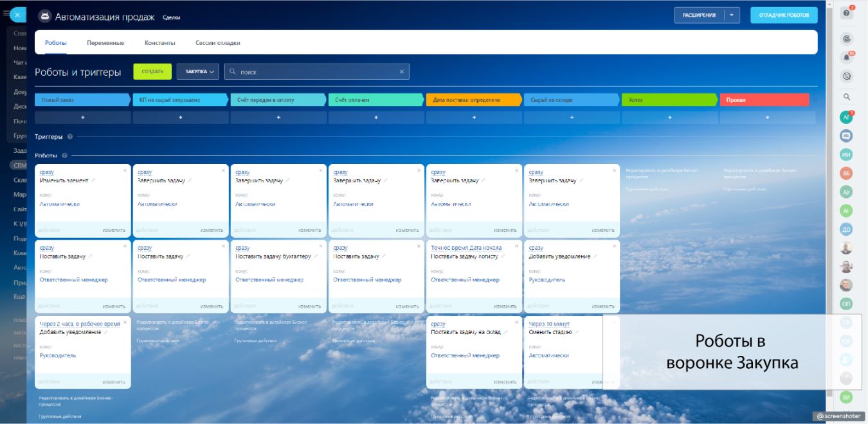Delete the Сменить стадию robot with X
The width and height of the screenshot is (868, 424).
[615, 321]
